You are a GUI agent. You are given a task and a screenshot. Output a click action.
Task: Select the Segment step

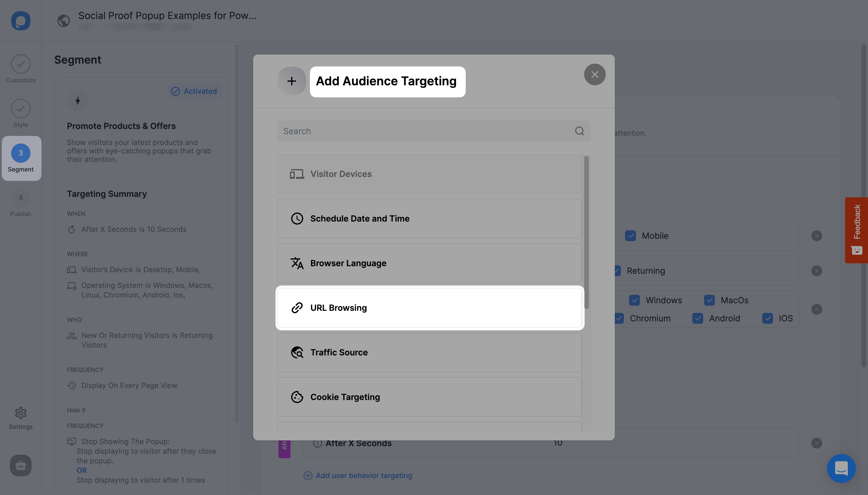click(x=21, y=159)
